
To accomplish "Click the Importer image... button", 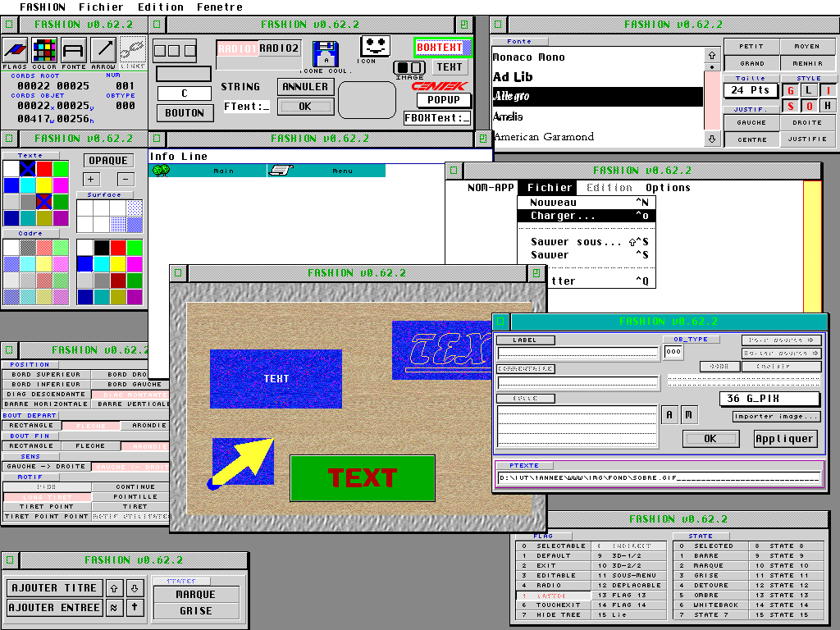I will click(x=776, y=416).
